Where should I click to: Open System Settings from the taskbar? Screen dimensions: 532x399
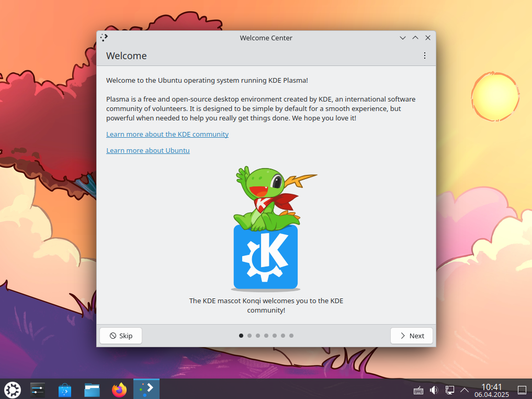pyautogui.click(x=38, y=390)
